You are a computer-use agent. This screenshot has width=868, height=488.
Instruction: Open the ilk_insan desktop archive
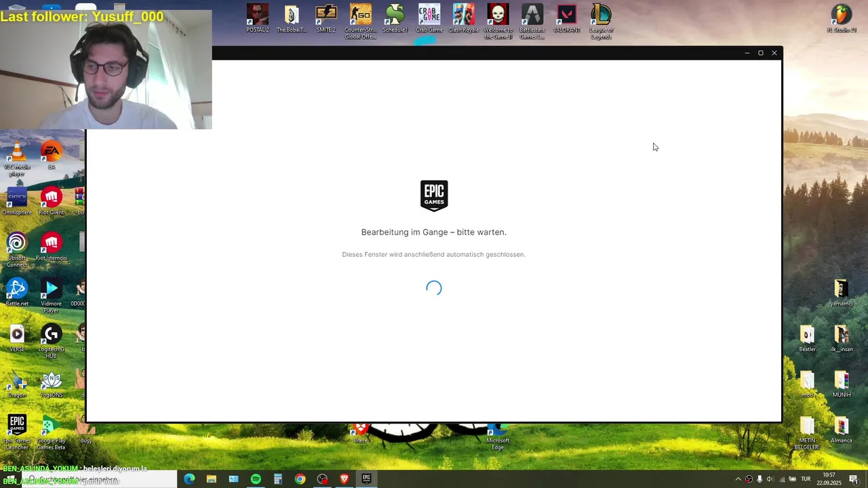842,338
